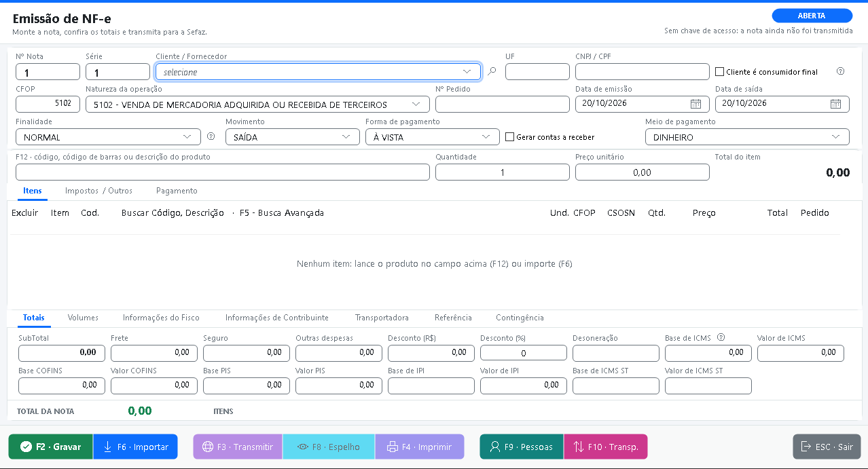Open the Volumes tab
The width and height of the screenshot is (868, 469).
83,318
